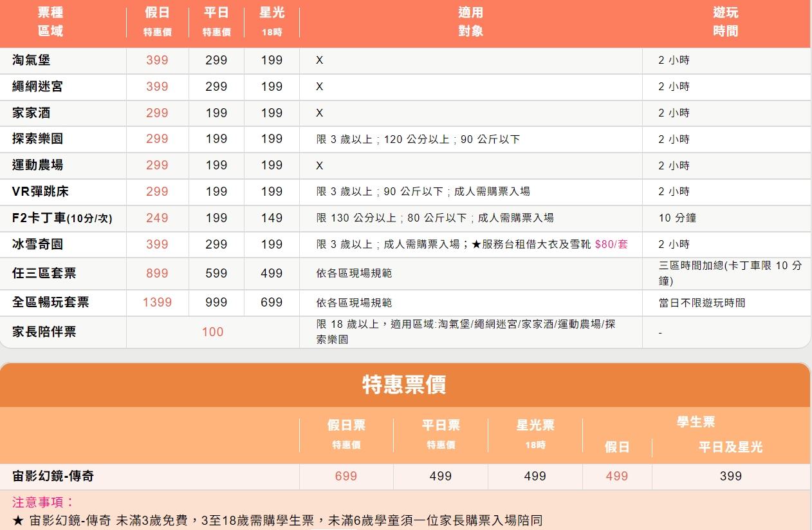Select the 冰雪奇園 area name

click(37, 244)
